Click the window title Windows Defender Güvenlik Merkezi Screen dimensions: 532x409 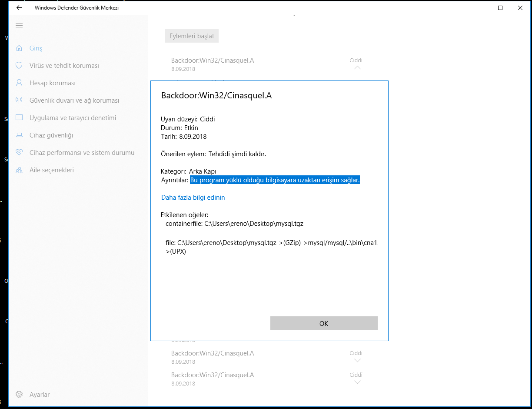pos(77,8)
